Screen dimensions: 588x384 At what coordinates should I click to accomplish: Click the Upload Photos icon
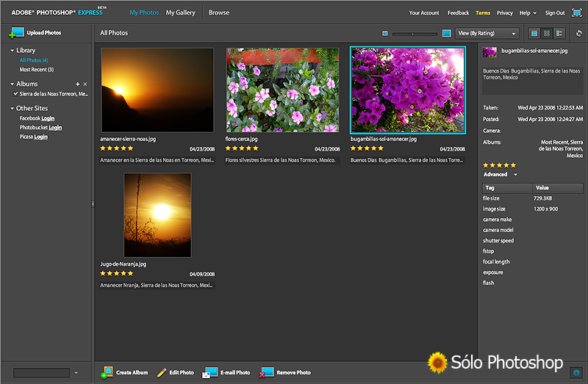tap(16, 32)
